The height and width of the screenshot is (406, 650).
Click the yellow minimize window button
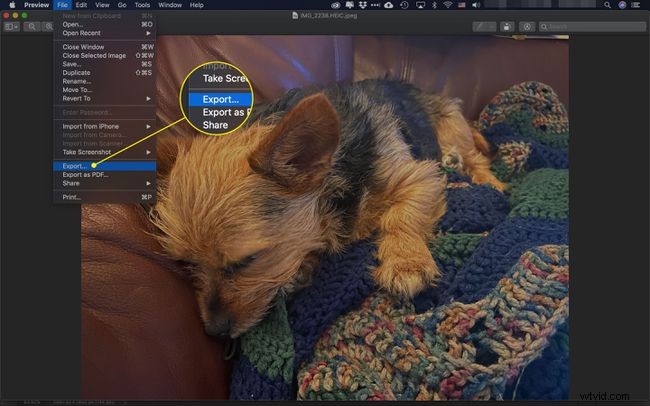click(x=15, y=15)
